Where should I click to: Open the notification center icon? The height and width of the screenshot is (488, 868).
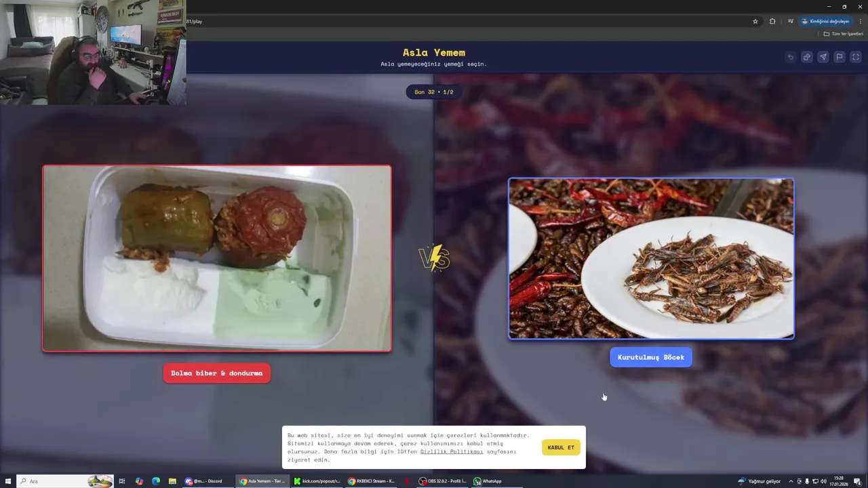click(857, 481)
